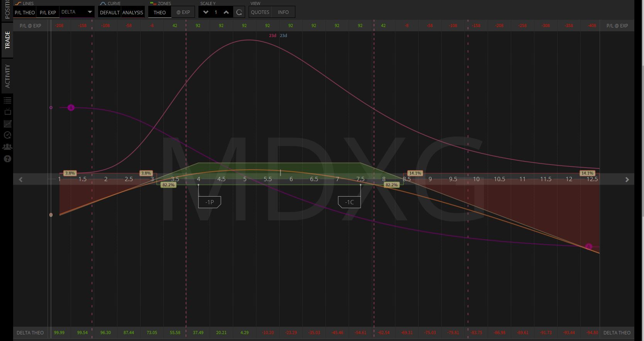The height and width of the screenshot is (341, 644).
Task: Click the P/L value -258
Action: click(522, 26)
